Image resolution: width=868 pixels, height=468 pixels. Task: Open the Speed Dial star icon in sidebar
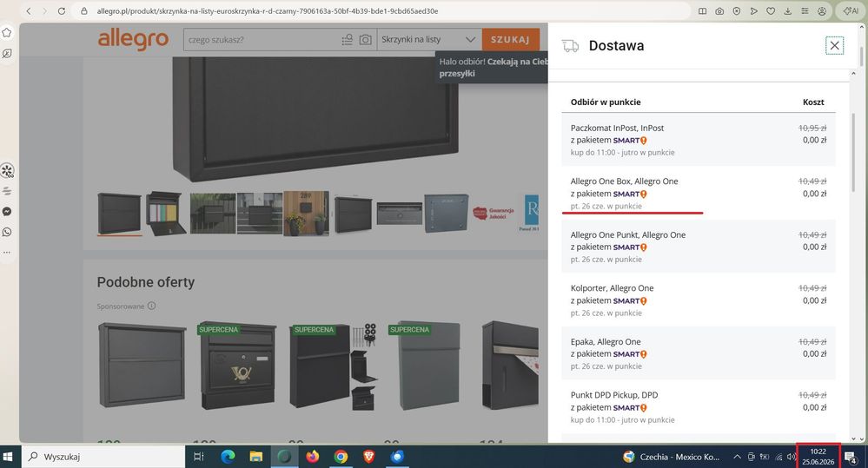[x=7, y=33]
